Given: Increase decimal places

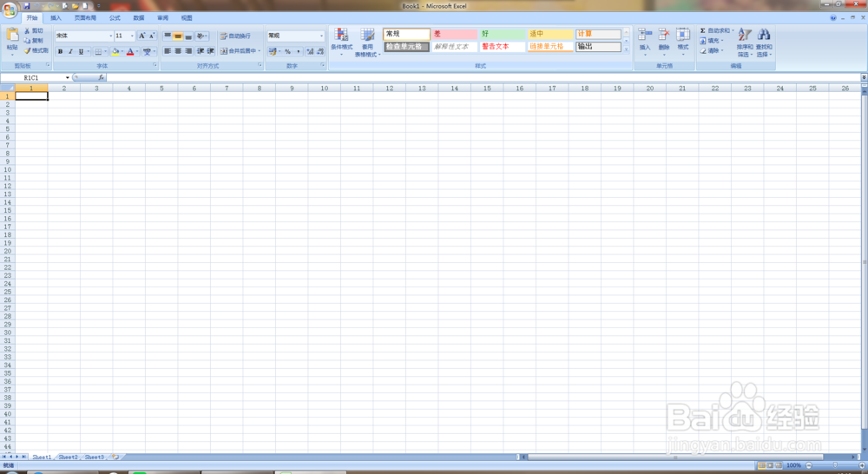Looking at the screenshot, I should [x=310, y=51].
